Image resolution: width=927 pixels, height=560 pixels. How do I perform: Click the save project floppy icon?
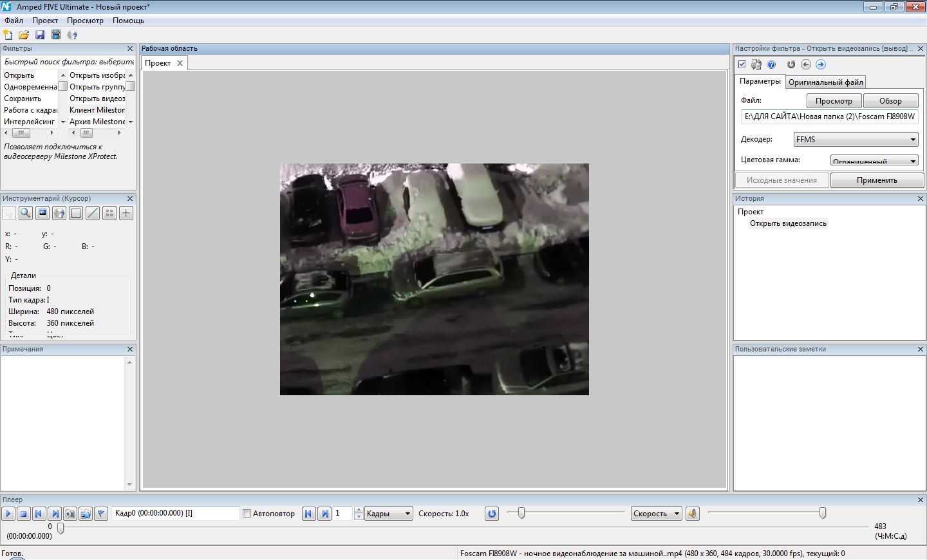[40, 35]
